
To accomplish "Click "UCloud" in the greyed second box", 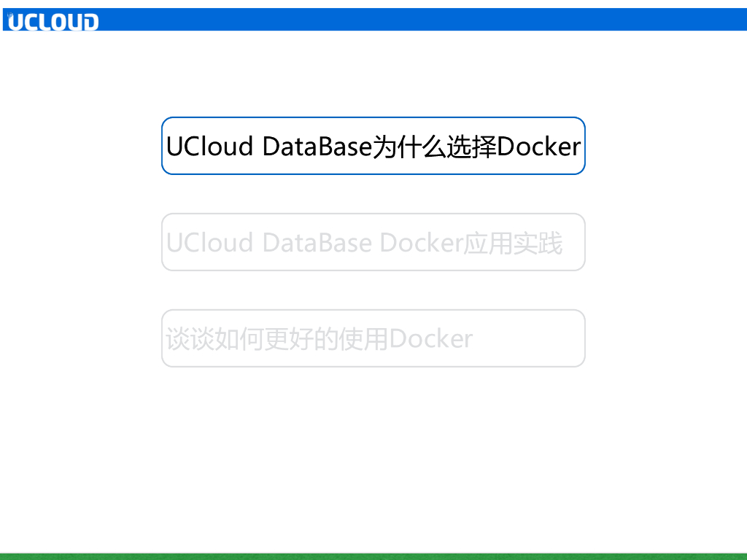I will 210,243.
